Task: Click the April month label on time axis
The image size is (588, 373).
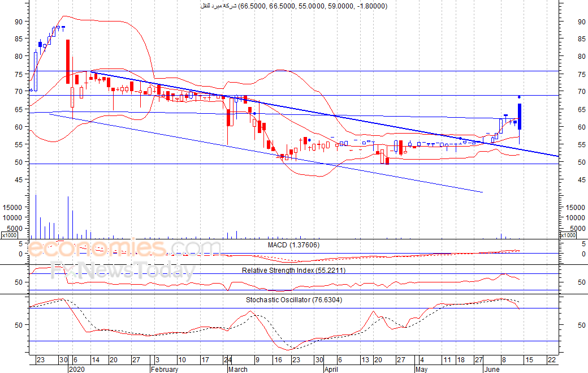Action: pos(331,369)
